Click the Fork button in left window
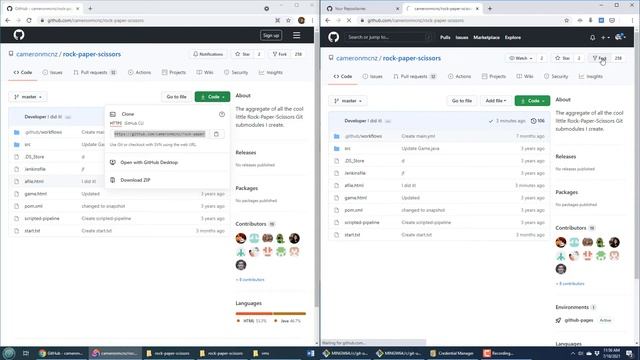 pyautogui.click(x=280, y=54)
